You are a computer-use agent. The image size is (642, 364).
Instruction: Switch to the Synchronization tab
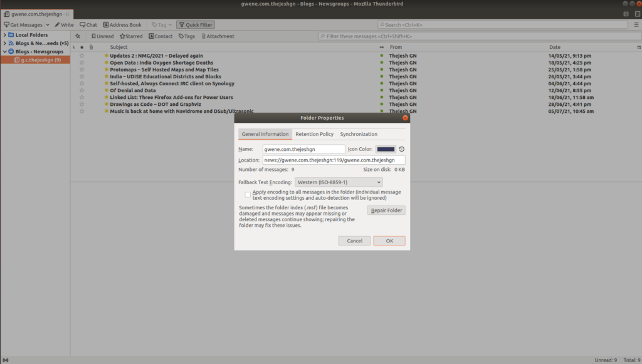tap(359, 134)
